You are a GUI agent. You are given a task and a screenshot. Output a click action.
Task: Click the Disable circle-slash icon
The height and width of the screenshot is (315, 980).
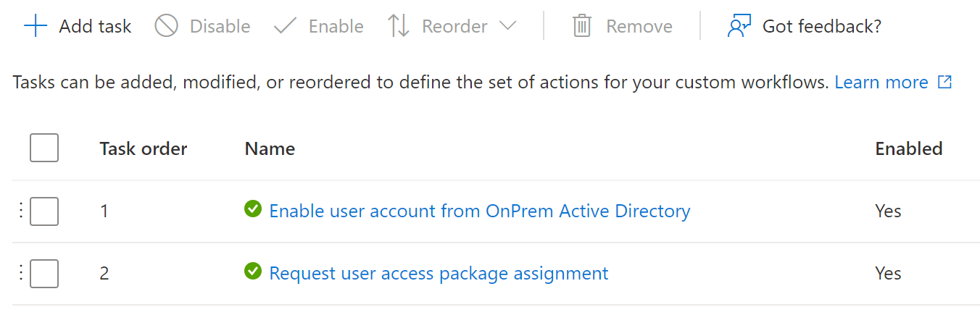click(167, 27)
